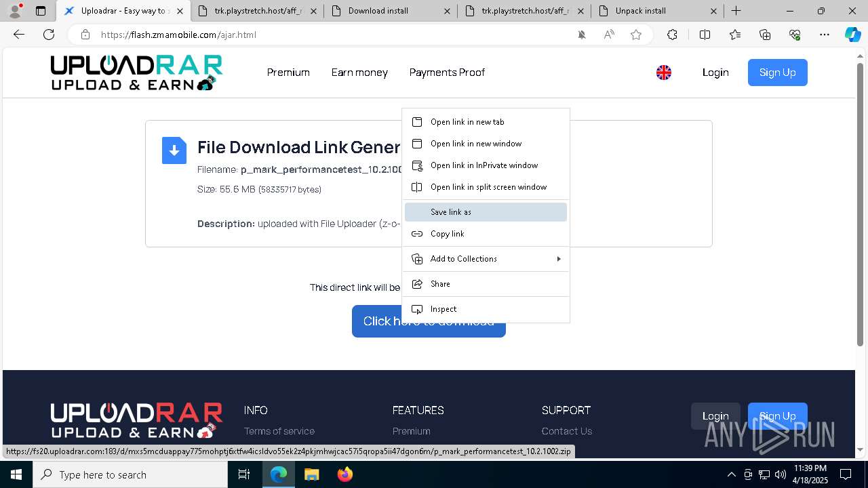Viewport: 868px width, 488px height.
Task: Click the address bar URL field
Action: [332, 35]
